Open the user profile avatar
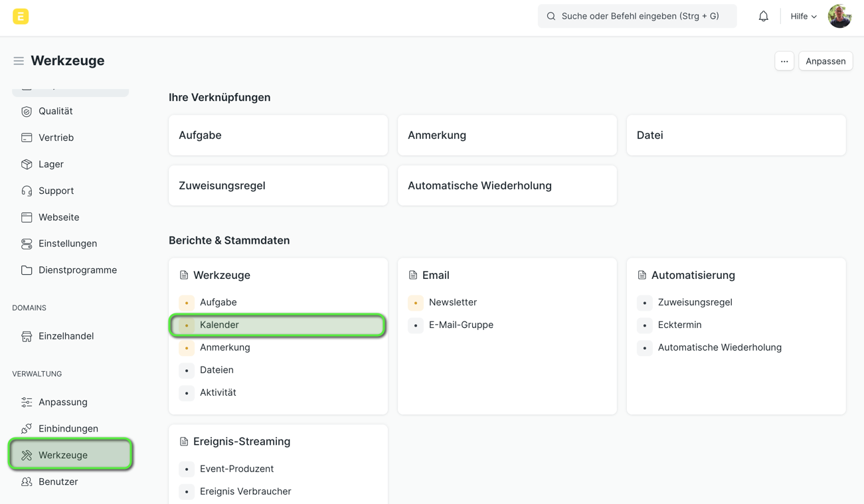The image size is (864, 504). [839, 17]
